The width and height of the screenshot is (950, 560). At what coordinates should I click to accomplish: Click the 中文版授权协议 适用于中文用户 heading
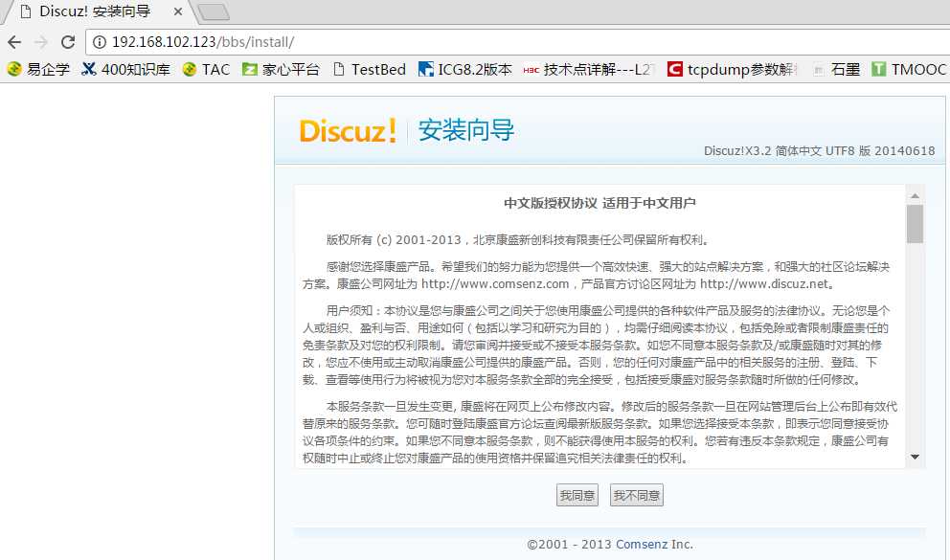[599, 203]
